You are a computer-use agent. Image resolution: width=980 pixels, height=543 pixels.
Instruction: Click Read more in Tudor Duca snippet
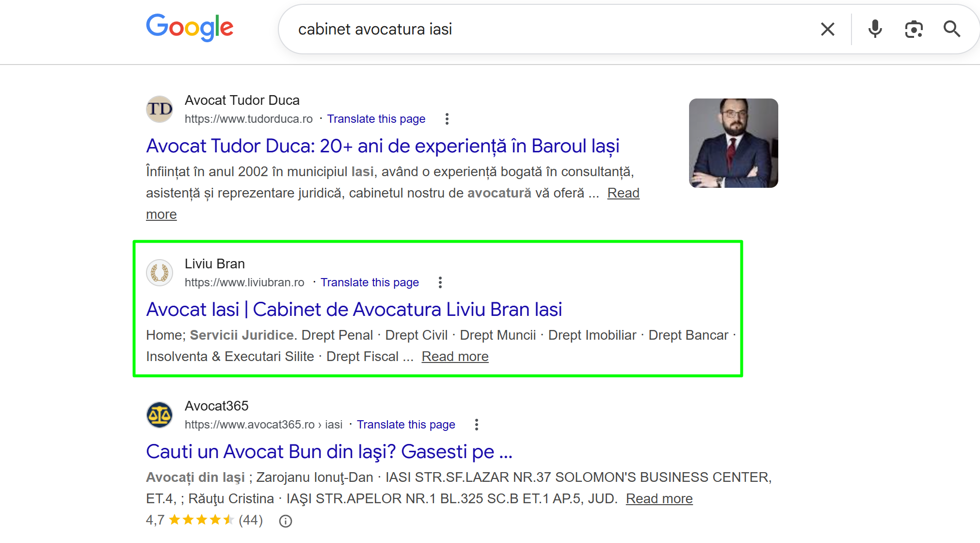(623, 193)
